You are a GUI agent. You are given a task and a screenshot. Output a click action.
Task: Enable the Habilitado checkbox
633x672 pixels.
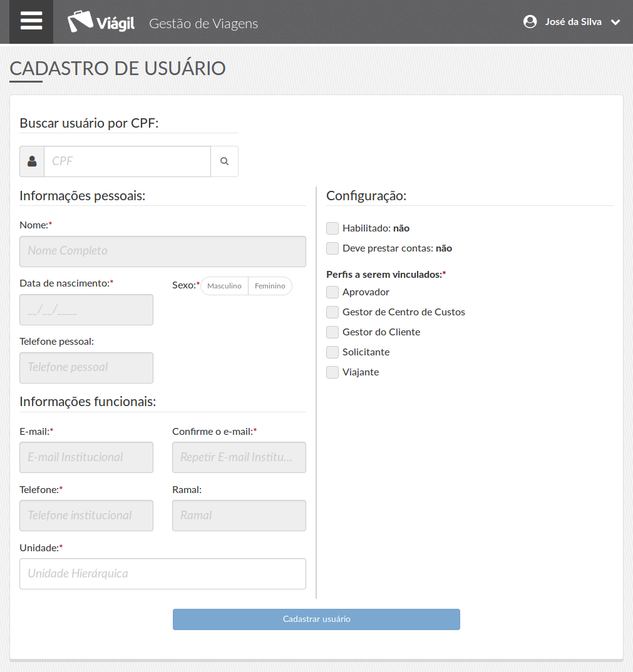(332, 228)
